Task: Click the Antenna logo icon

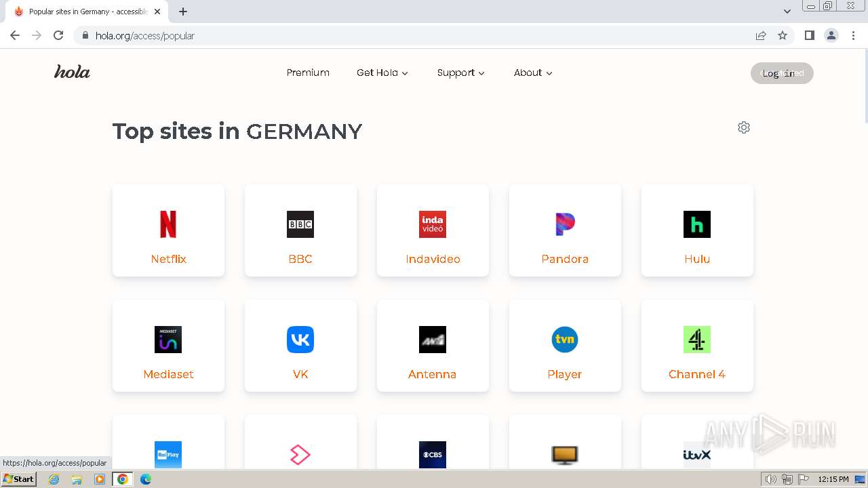Action: tap(433, 340)
